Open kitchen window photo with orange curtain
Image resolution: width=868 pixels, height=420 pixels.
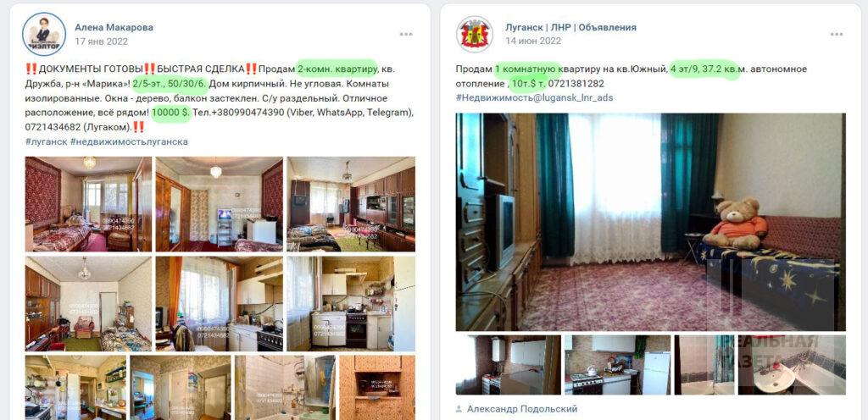pyautogui.click(x=220, y=303)
